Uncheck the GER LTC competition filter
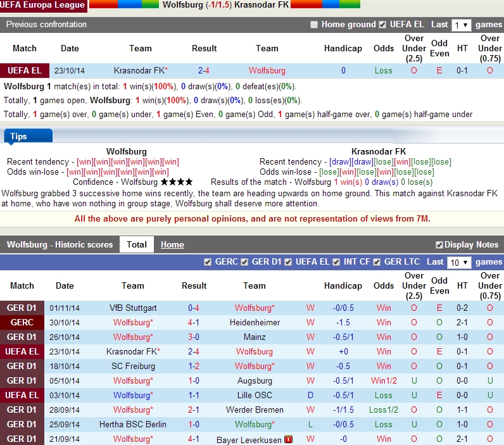The width and height of the screenshot is (504, 445). click(x=377, y=262)
